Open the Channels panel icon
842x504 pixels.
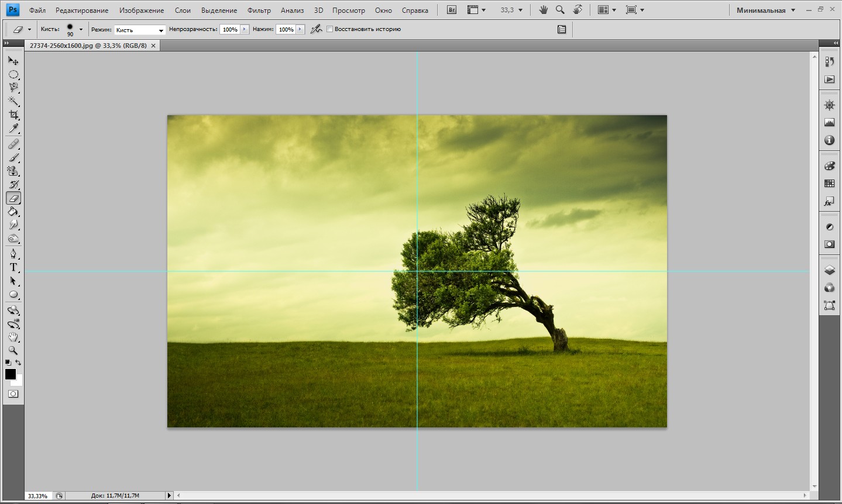(829, 288)
